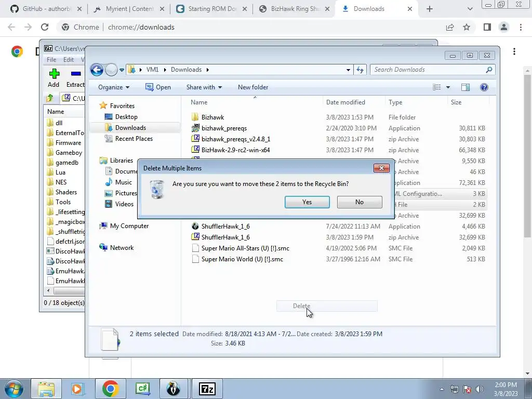The width and height of the screenshot is (532, 399).
Task: Refresh the Downloads folder view
Action: (360, 70)
